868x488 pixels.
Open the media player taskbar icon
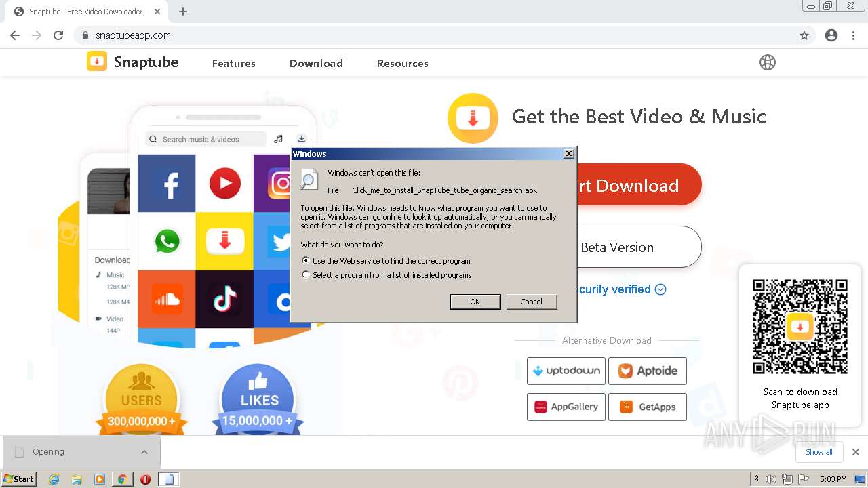tap(100, 479)
